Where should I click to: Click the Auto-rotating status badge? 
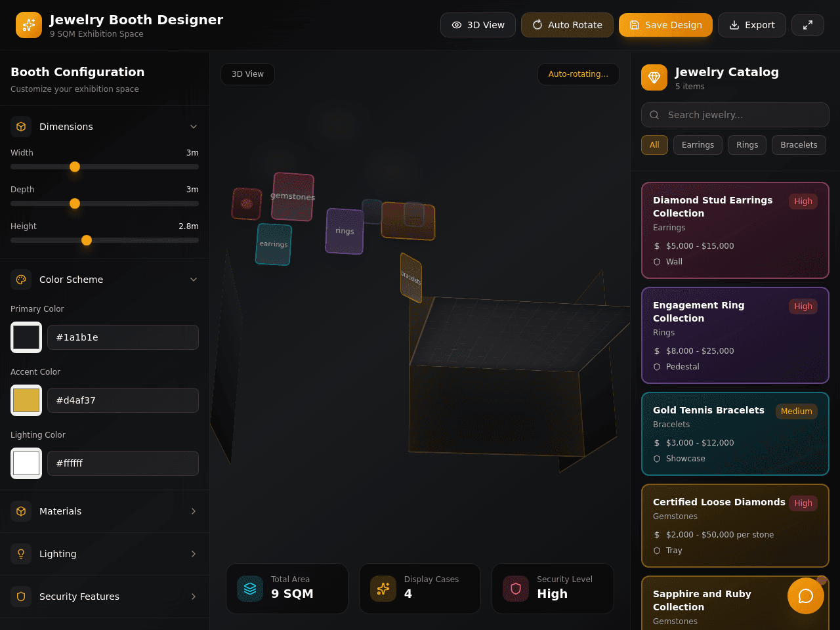578,74
